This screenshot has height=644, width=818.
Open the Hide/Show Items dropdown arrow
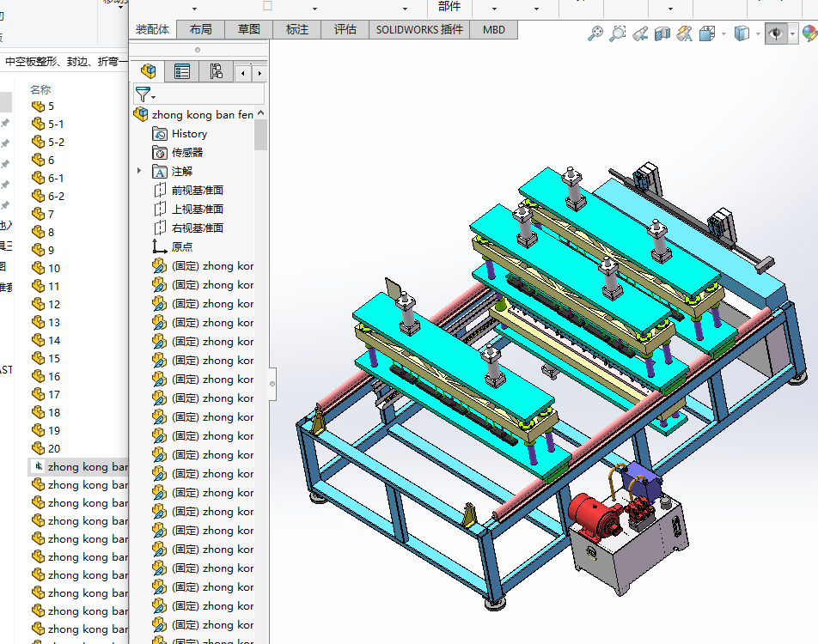[792, 34]
